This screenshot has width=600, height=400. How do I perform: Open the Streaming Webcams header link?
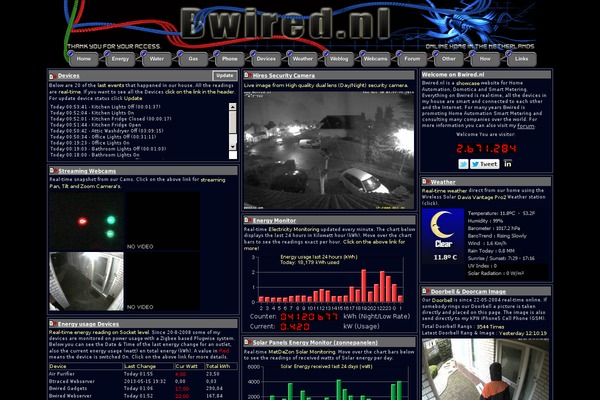(x=87, y=171)
